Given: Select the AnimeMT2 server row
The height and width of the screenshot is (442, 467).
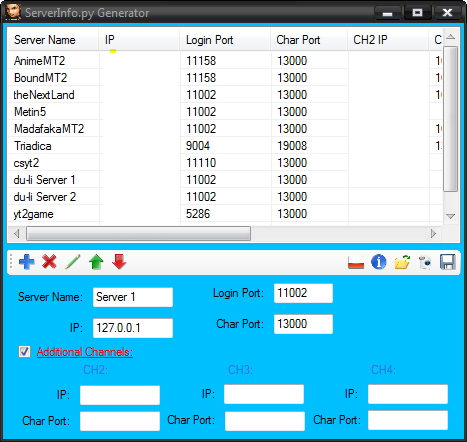Looking at the screenshot, I should pyautogui.click(x=225, y=61).
